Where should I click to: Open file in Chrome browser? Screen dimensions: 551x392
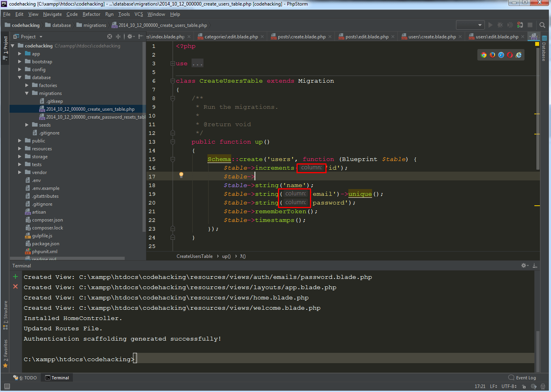[484, 55]
